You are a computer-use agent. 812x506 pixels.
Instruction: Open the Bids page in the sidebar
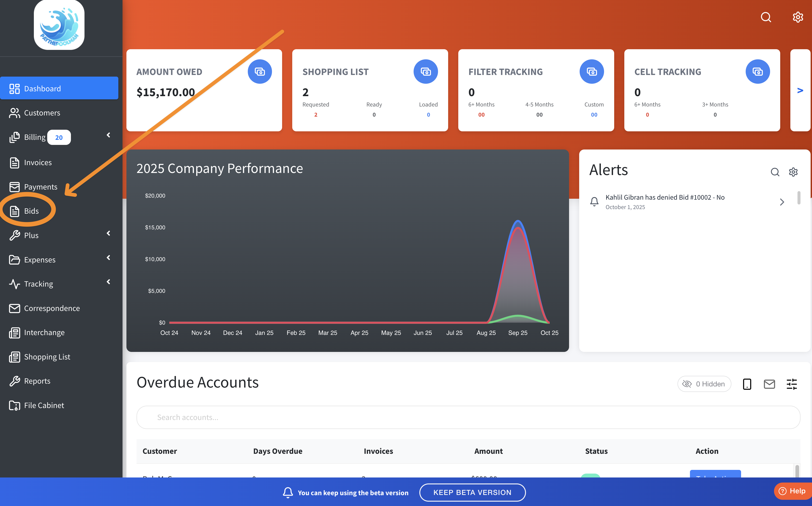[x=31, y=211]
